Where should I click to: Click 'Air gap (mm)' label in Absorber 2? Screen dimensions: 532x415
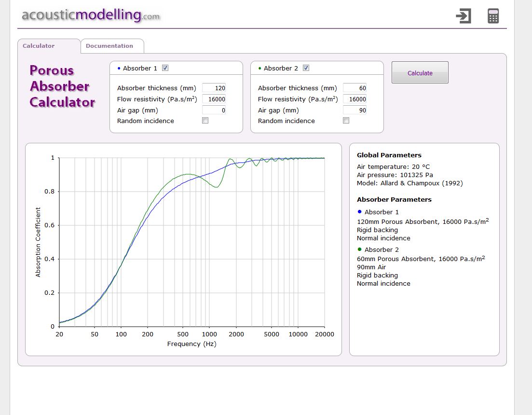point(279,111)
